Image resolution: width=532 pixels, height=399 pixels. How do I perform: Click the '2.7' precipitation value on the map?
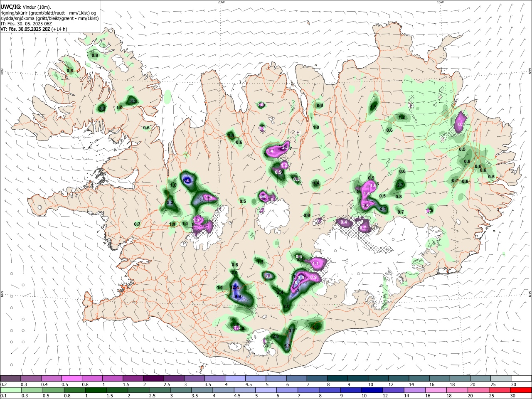(400, 185)
